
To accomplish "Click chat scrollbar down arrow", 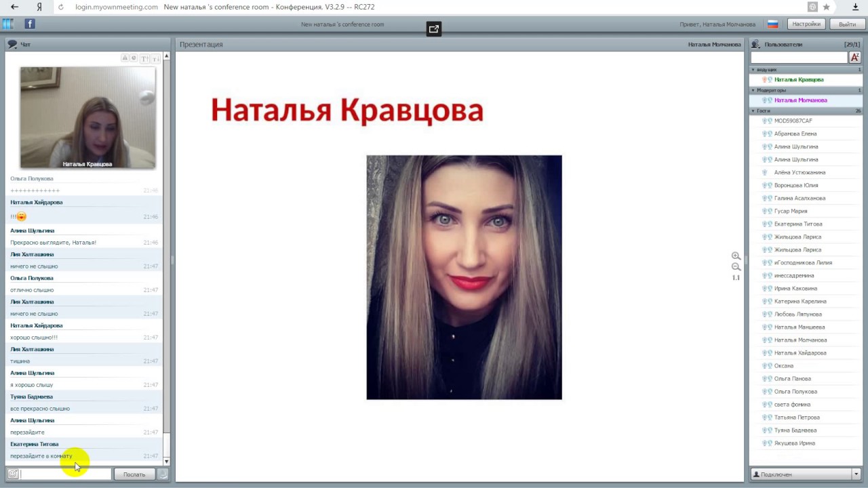I will pyautogui.click(x=167, y=462).
